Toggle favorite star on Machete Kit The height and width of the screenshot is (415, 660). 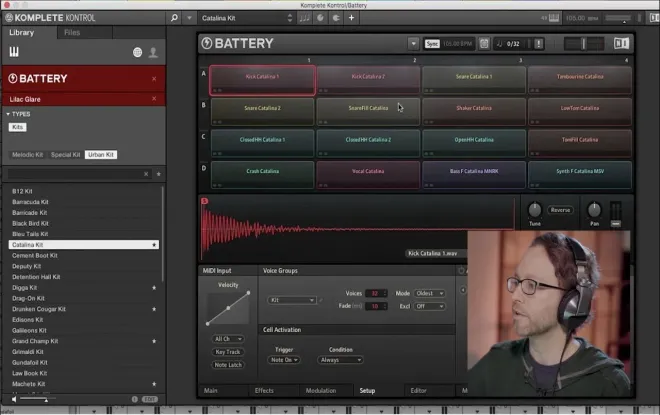pos(154,384)
